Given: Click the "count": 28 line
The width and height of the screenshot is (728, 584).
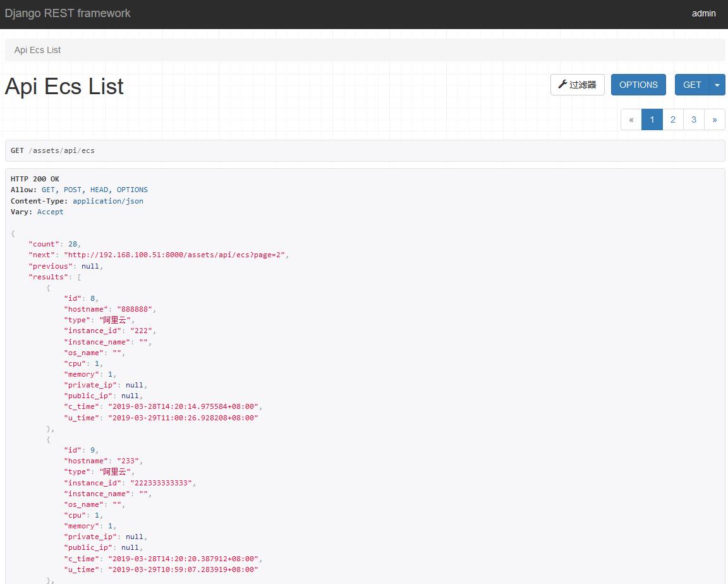Looking at the screenshot, I should click(x=54, y=244).
